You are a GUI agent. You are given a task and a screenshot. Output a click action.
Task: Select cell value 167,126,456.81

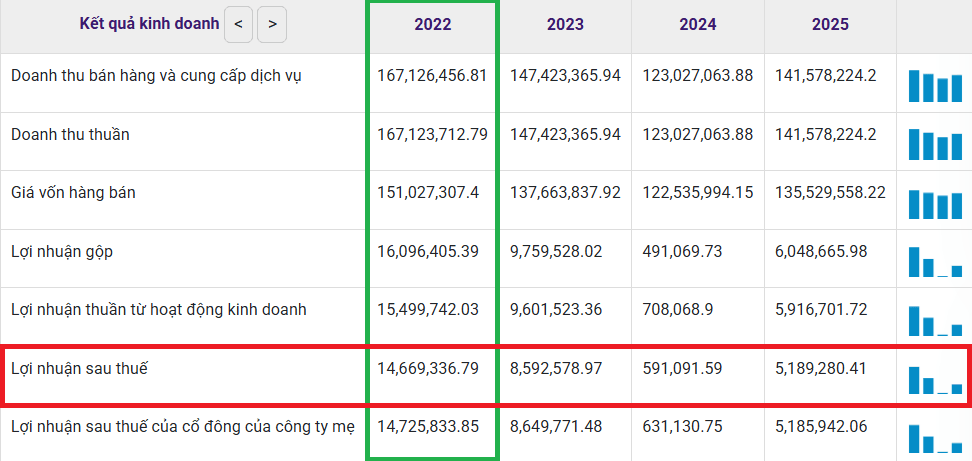pyautogui.click(x=432, y=76)
